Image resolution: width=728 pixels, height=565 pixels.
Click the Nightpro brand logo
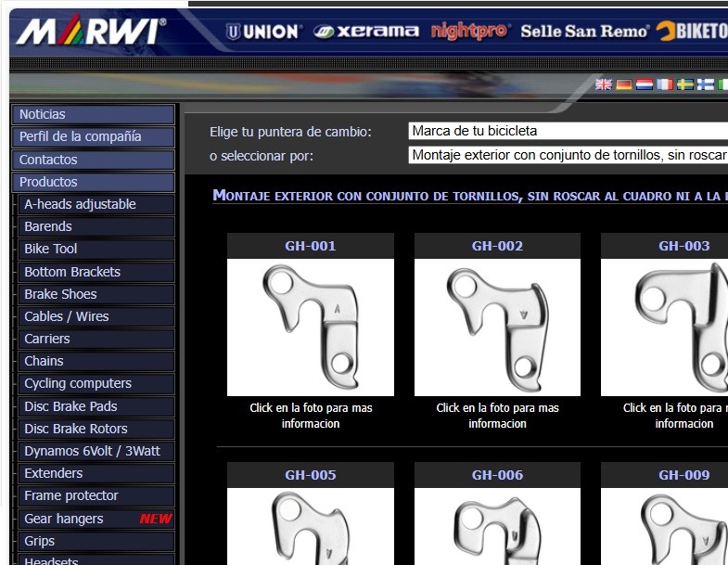tap(469, 32)
